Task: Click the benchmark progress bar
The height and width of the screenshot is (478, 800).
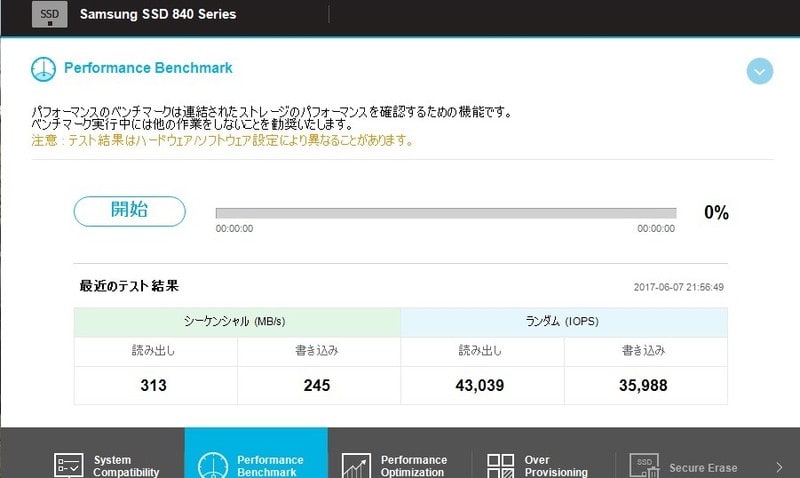Action: (446, 213)
